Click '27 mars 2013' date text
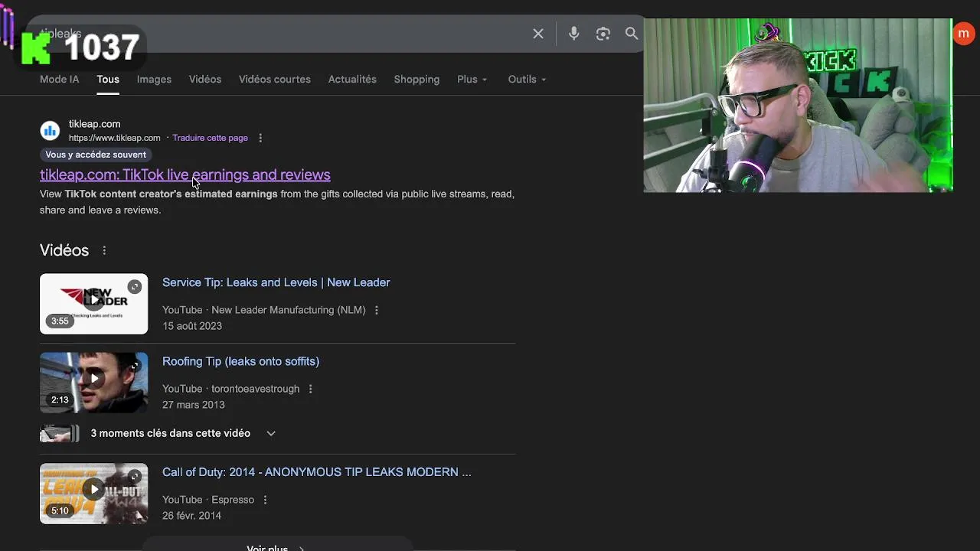Screen dimensions: 980x551 (194, 405)
